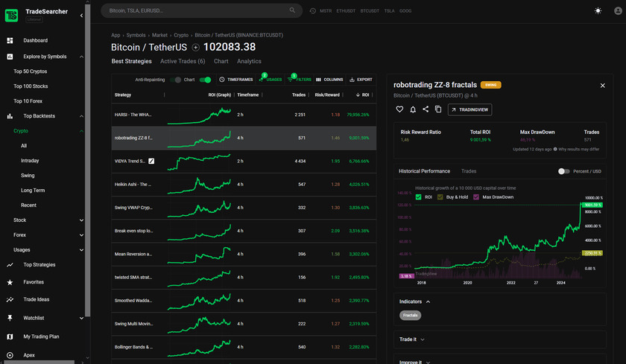This screenshot has height=364, width=626.
Task: Open the MSTR recent symbol link
Action: tap(326, 10)
